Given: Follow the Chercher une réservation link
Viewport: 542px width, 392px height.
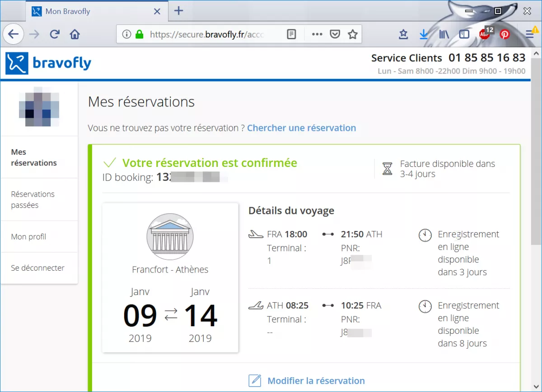Looking at the screenshot, I should click(x=301, y=128).
